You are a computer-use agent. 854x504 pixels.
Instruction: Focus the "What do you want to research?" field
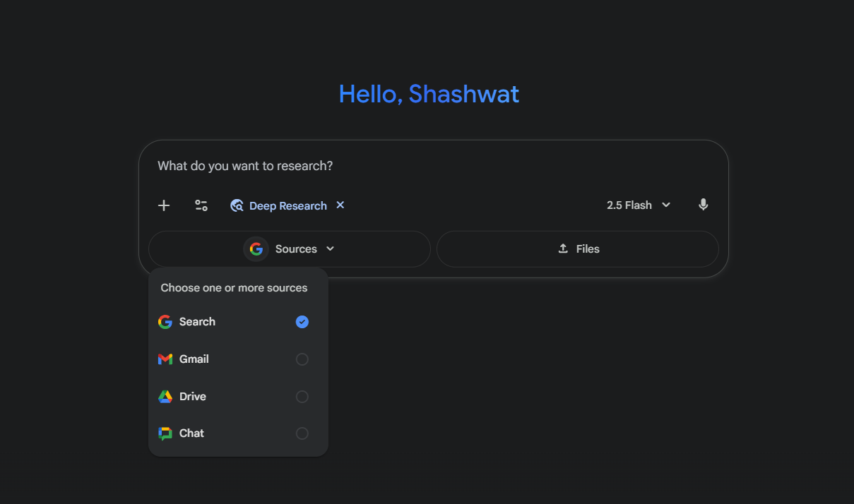tap(424, 167)
